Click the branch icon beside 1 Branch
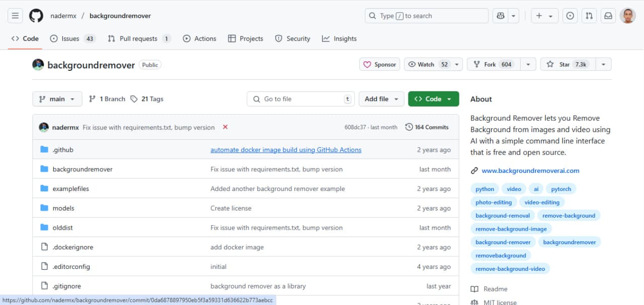The width and height of the screenshot is (644, 305). pyautogui.click(x=92, y=99)
